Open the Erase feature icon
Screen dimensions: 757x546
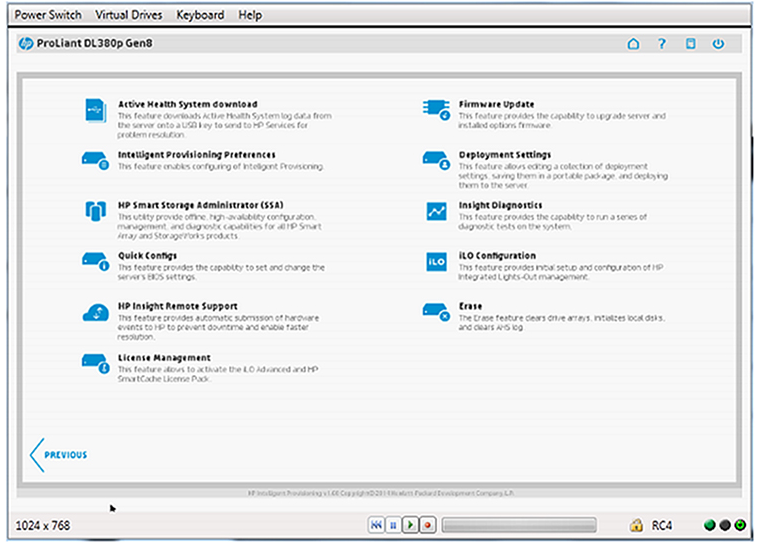[x=436, y=312]
